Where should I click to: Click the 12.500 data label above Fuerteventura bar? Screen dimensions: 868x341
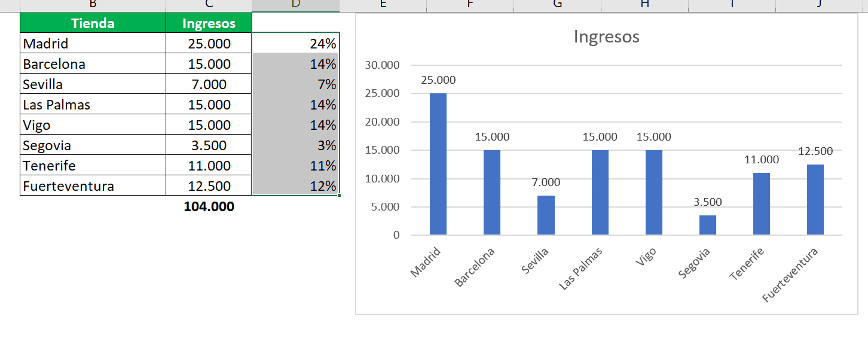pyautogui.click(x=815, y=151)
